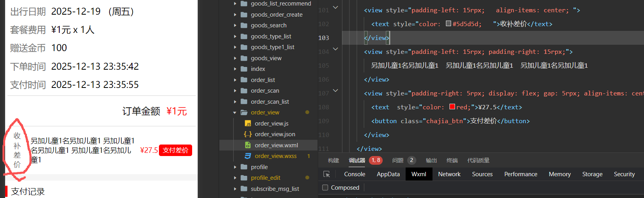Click the open order_view folder icon
644x198 pixels.
pos(244,112)
